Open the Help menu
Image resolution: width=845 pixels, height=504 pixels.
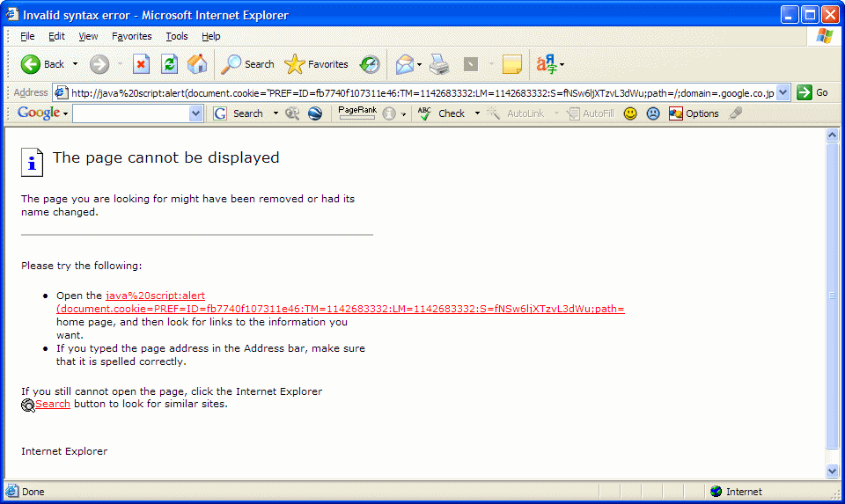point(210,36)
